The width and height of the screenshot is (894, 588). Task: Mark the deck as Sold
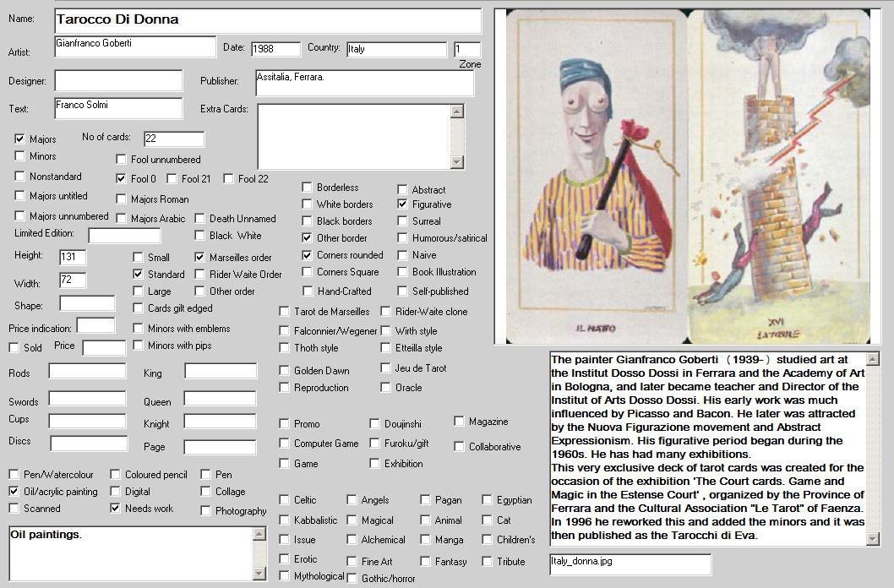[x=14, y=347]
